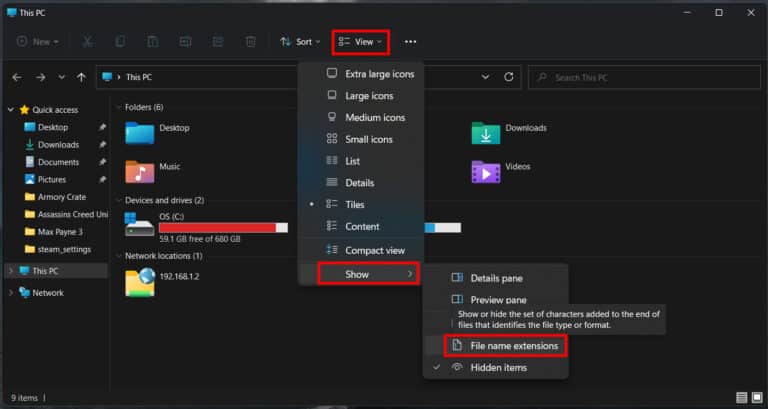
Task: Select the Content view option
Action: (x=361, y=226)
